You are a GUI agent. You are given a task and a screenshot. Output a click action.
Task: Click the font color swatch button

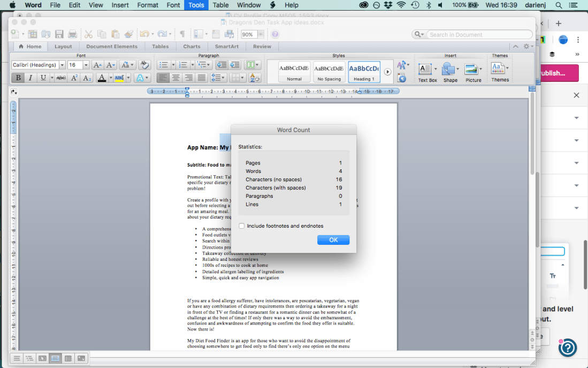point(102,78)
